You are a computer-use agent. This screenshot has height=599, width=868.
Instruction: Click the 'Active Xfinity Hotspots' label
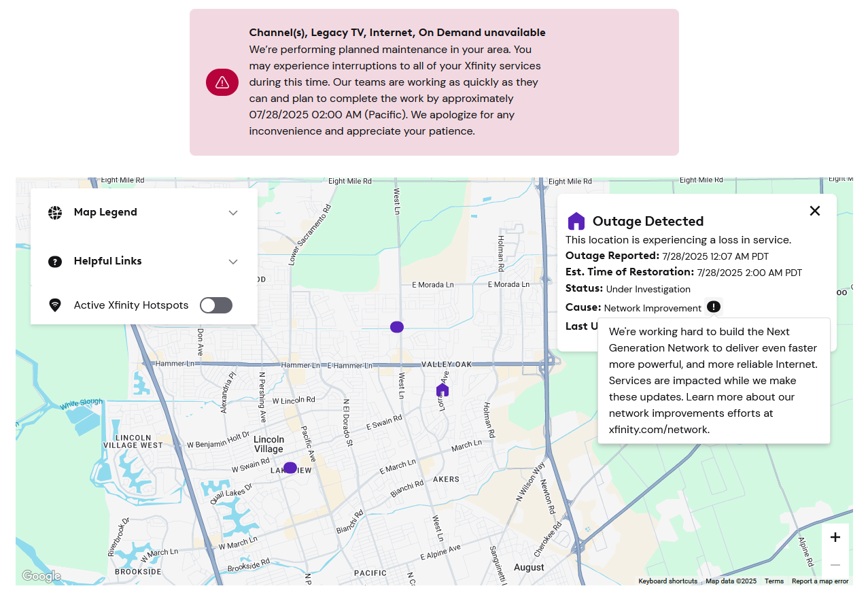pos(131,305)
